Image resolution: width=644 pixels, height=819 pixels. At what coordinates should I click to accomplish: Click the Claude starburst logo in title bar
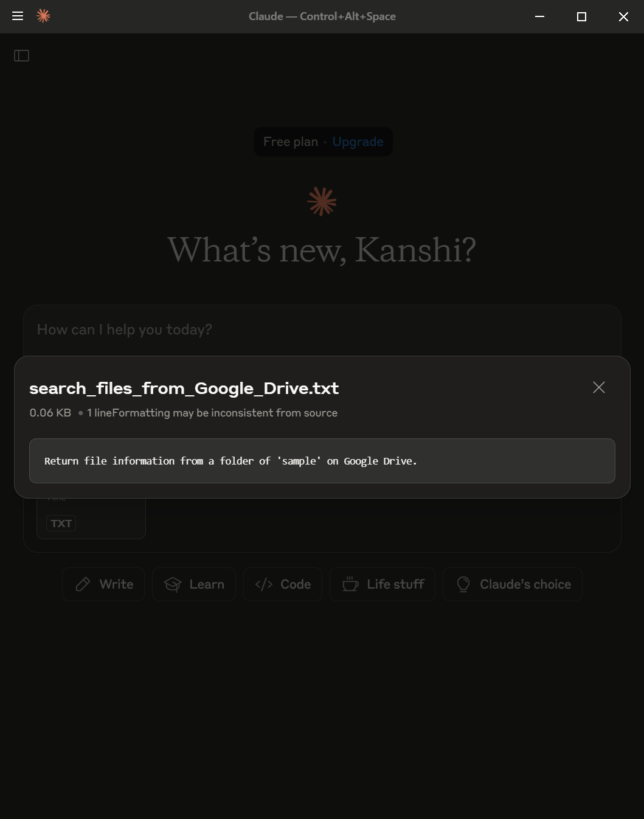pyautogui.click(x=43, y=16)
